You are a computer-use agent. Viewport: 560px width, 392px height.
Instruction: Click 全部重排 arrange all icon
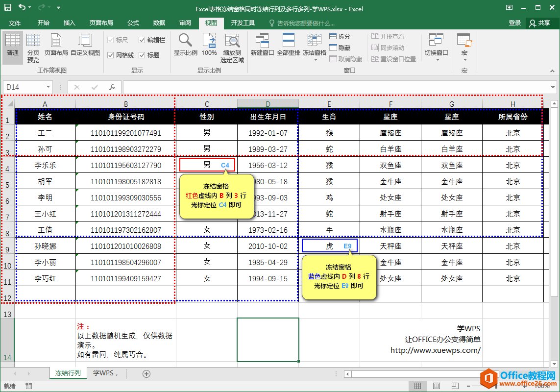[x=288, y=45]
